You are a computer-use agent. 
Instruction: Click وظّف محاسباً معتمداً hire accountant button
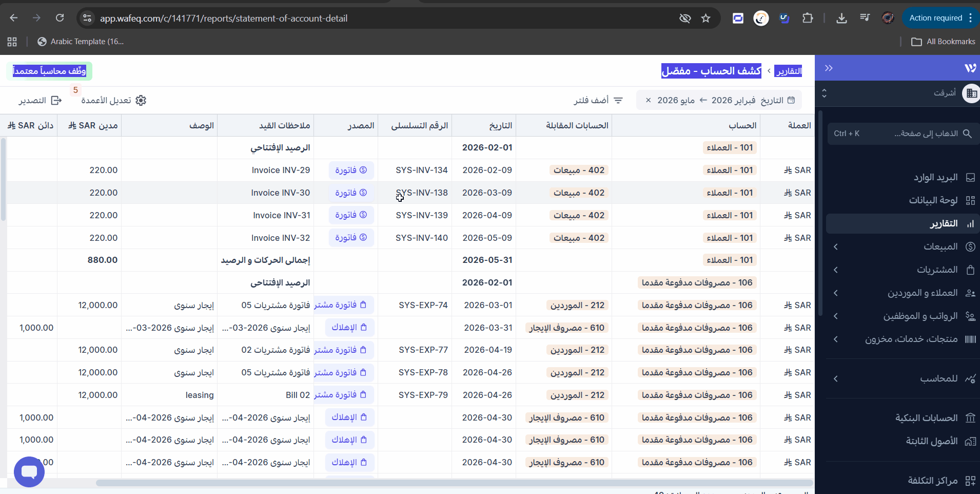(49, 71)
